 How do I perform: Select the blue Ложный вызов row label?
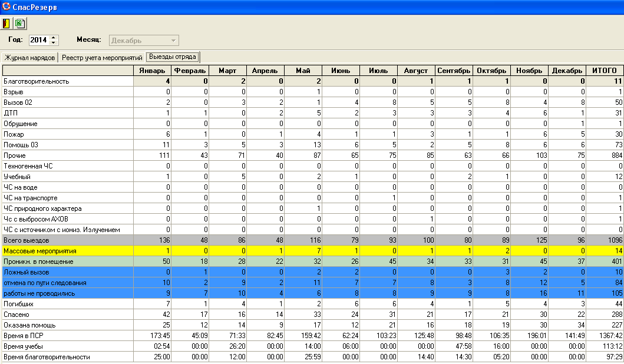tap(26, 272)
